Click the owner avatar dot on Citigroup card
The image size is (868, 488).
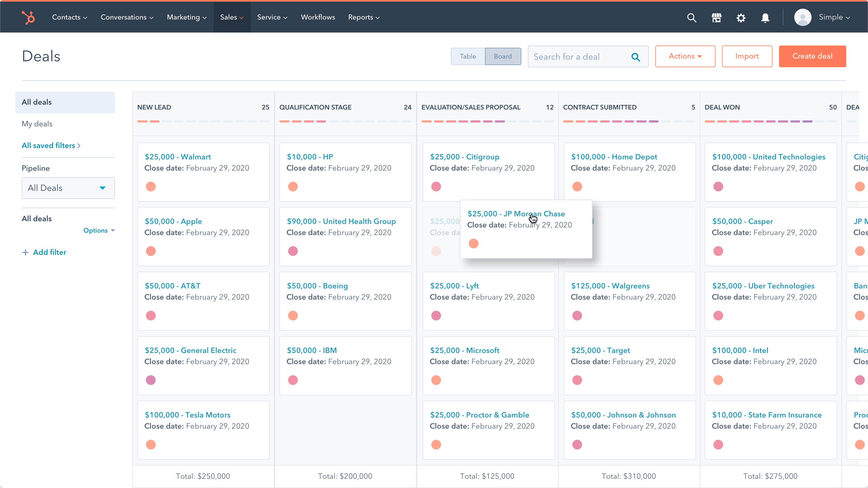[x=436, y=186]
